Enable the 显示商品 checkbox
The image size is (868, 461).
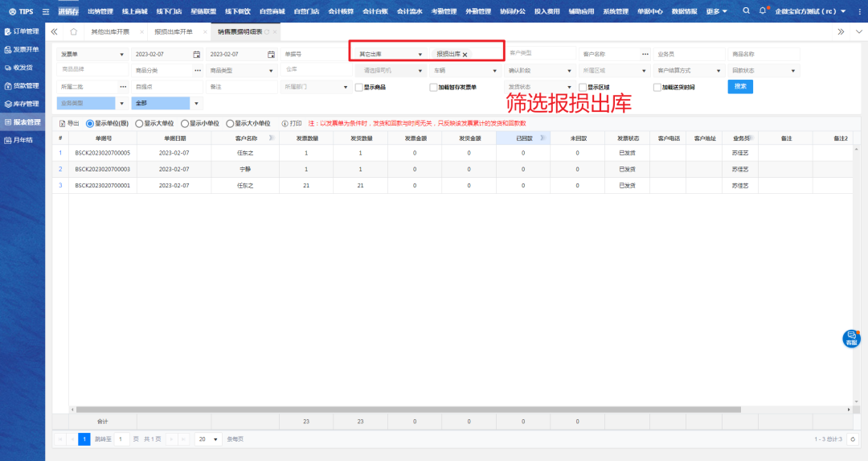tap(358, 87)
